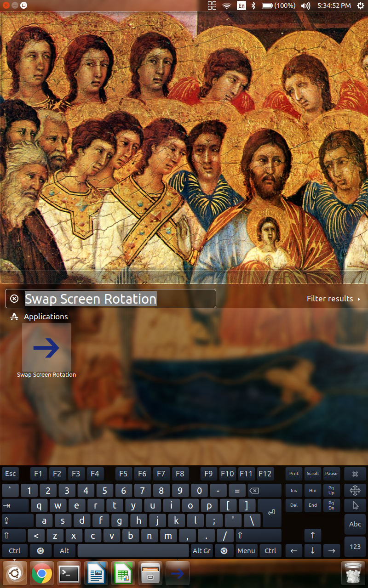This screenshot has width=368, height=588.
Task: Click the keyboard move handle icon
Action: pyautogui.click(x=355, y=490)
